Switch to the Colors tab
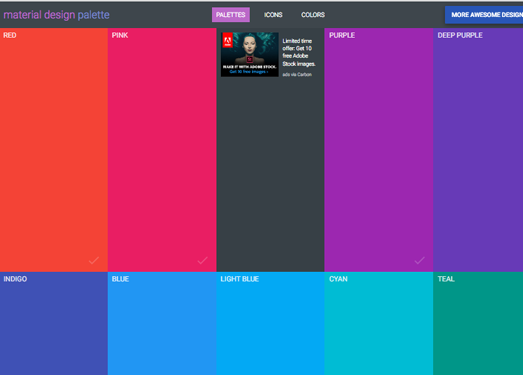 (x=313, y=15)
